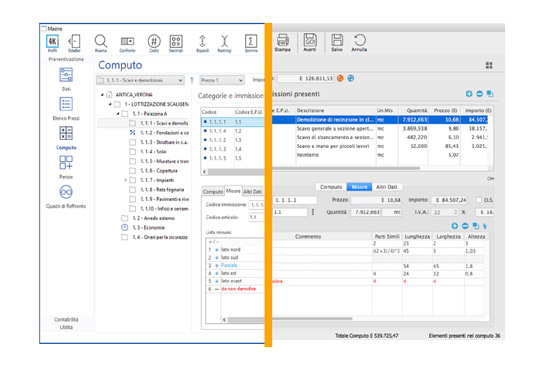Click the left arrow of Codice table scrollbar
The width and height of the screenshot is (544, 373).
[204, 172]
